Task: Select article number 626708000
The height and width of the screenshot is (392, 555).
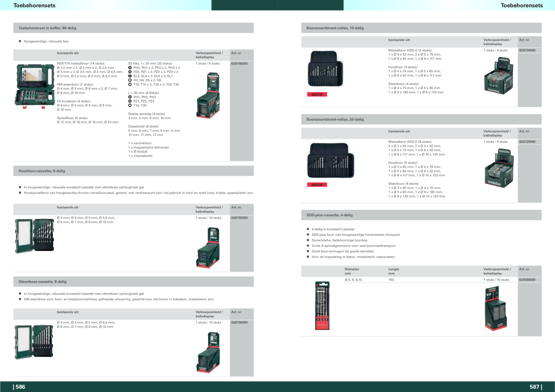Action: coord(239,64)
